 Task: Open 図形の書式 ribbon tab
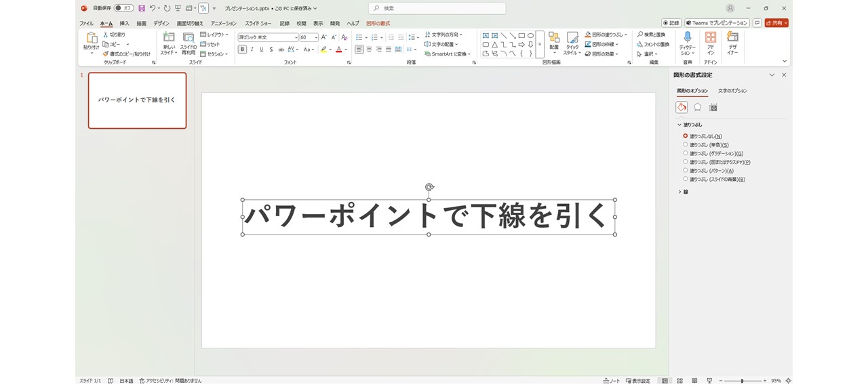[x=378, y=23]
